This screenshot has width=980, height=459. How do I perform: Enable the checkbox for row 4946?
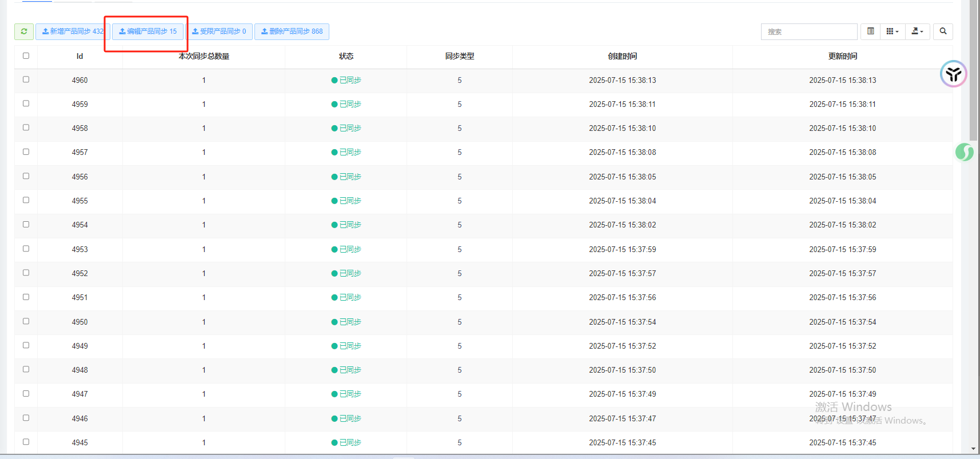26,418
